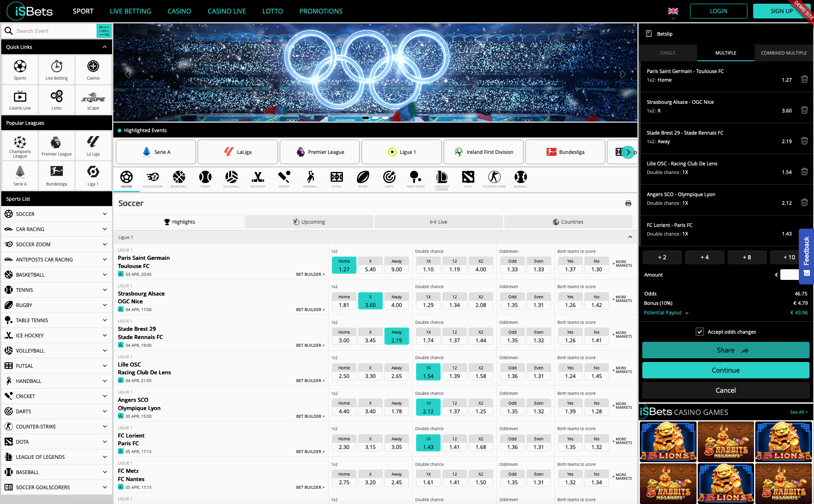The width and height of the screenshot is (814, 504).
Task: Select the Volleyball sport icon
Action: coord(232,179)
